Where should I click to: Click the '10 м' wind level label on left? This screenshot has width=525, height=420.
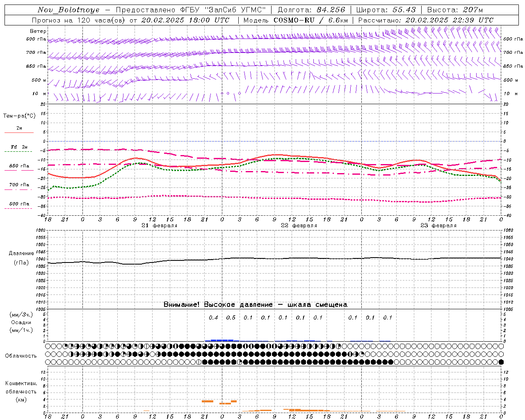[x=39, y=94]
